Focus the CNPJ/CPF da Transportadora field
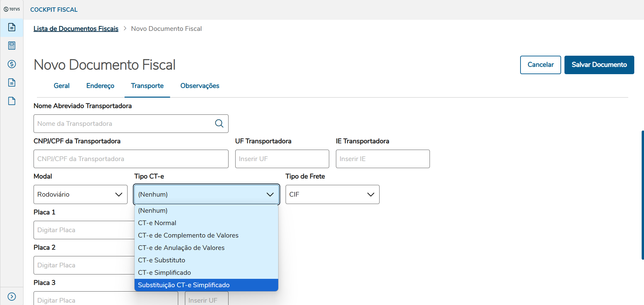 pyautogui.click(x=131, y=159)
